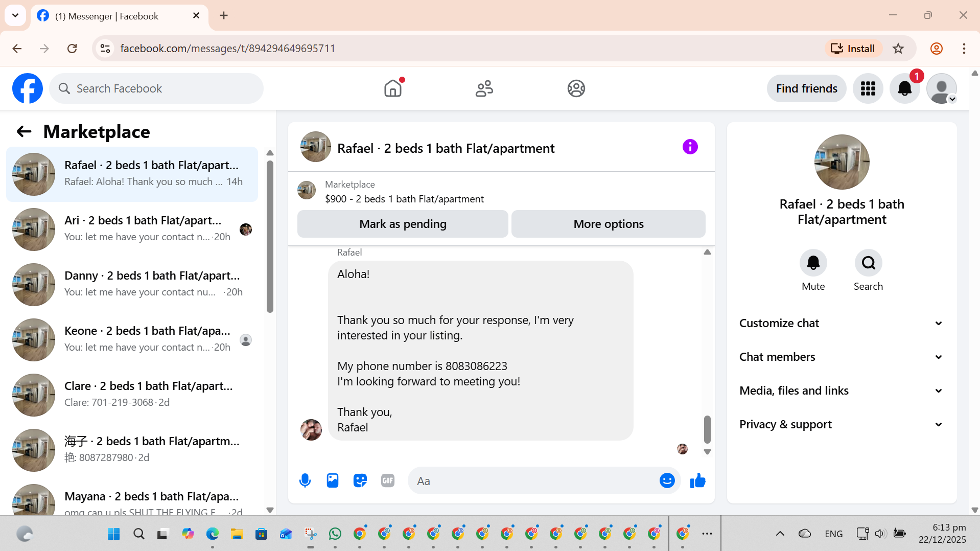Open File Explorer from taskbar
Viewport: 980px width, 551px height.
[237, 534]
